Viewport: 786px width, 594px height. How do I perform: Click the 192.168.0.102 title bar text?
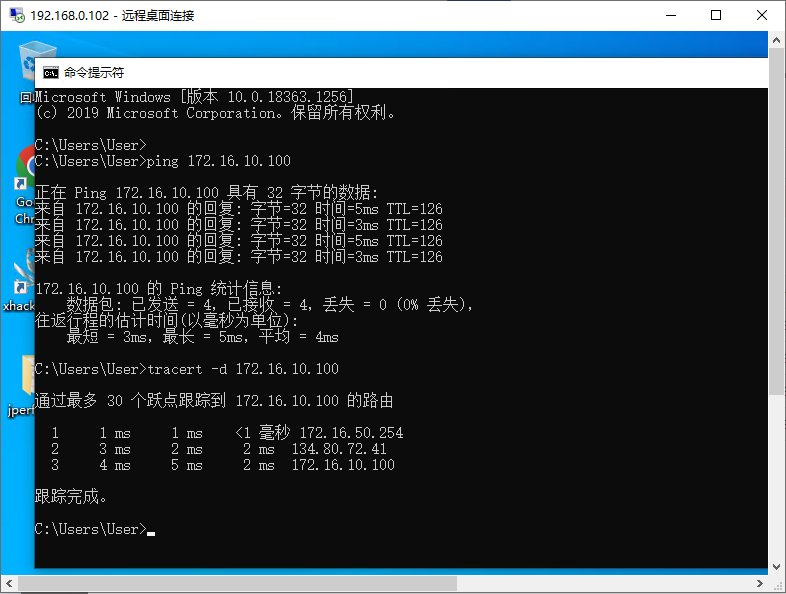tap(69, 16)
